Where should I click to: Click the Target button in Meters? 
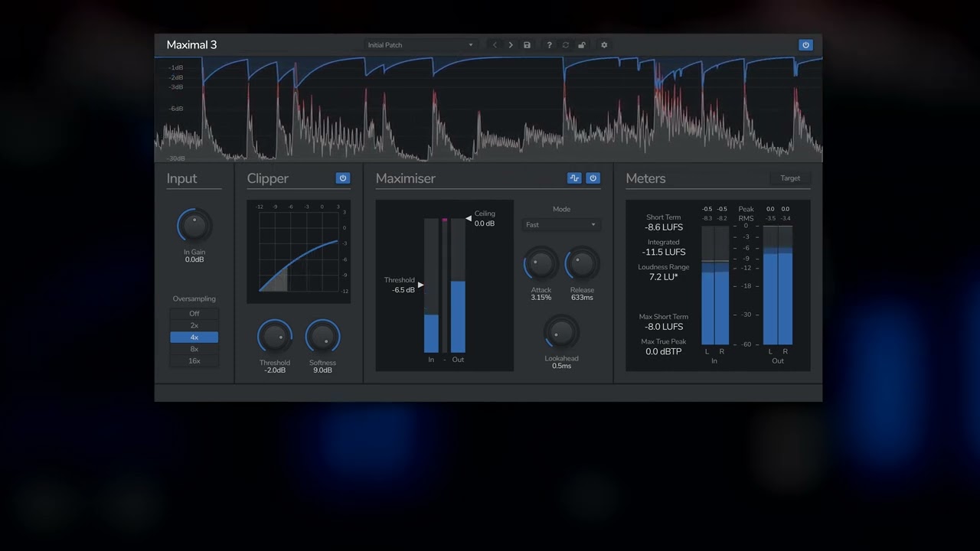point(790,178)
